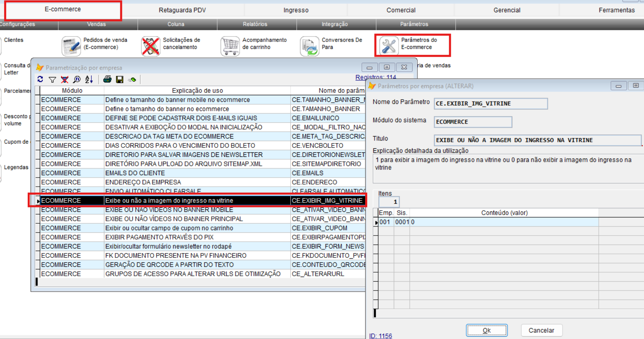Open the Acompanhamento de carrinho cart icon
This screenshot has height=339, width=644.
pos(230,46)
